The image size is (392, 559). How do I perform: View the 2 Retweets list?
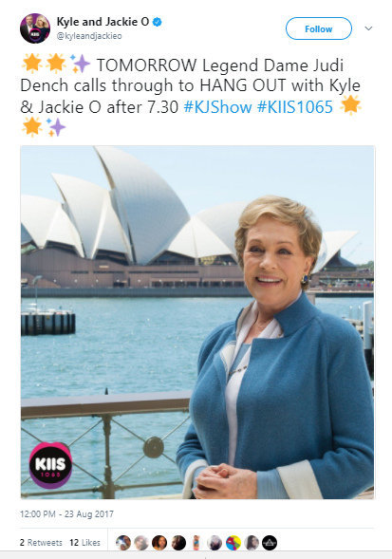pyautogui.click(x=41, y=543)
